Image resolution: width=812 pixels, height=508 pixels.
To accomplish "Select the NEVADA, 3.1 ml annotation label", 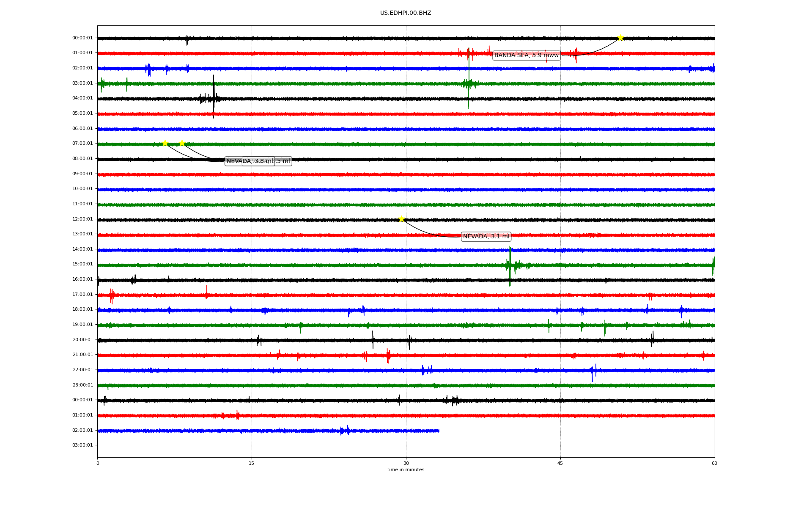I will click(486, 237).
